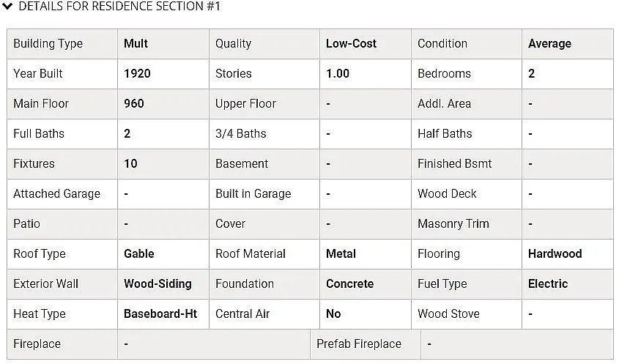Select the Building Type label cell
619x364 pixels.
[x=62, y=44]
